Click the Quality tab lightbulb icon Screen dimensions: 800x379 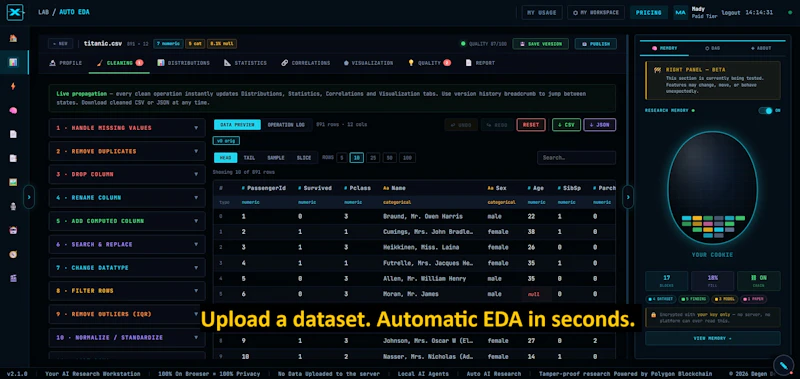coord(411,63)
